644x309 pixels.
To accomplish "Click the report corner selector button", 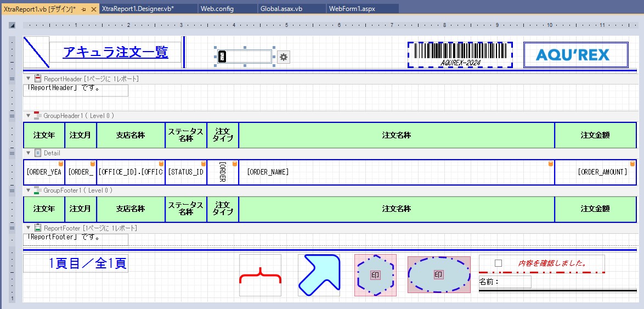I will [12, 26].
